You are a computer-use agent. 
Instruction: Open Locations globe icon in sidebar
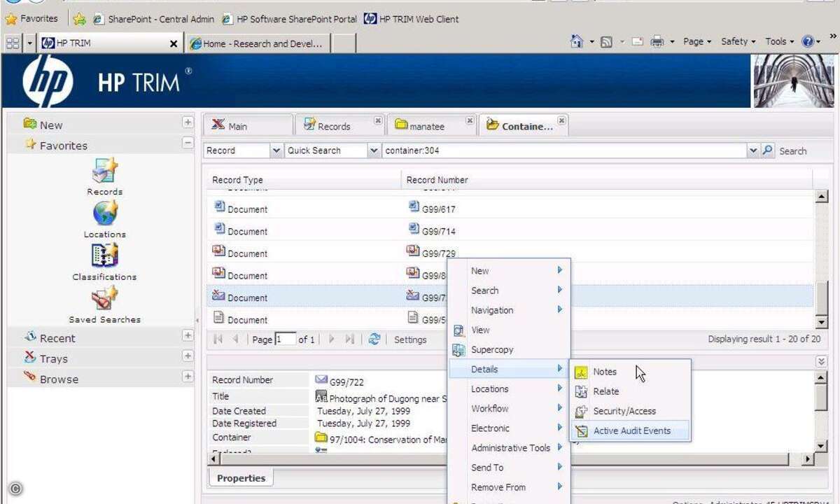(x=105, y=213)
